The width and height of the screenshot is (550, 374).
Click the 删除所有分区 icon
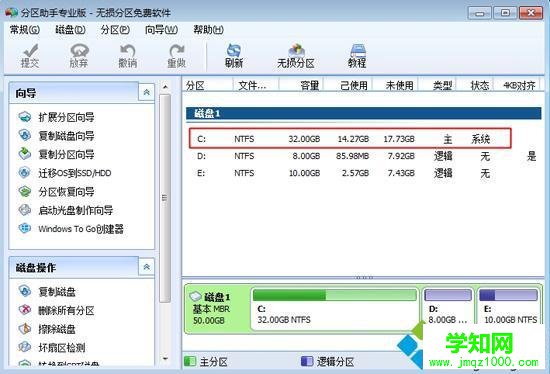tap(25, 310)
